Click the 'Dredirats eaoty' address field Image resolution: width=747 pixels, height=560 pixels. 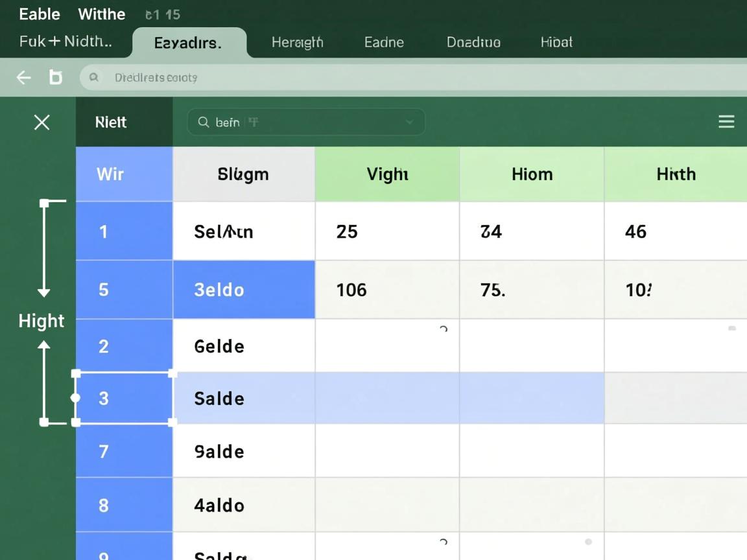click(389, 78)
